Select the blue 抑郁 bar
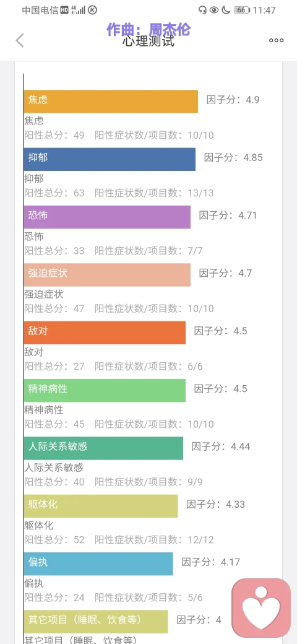Image resolution: width=297 pixels, height=644 pixels. [x=110, y=159]
